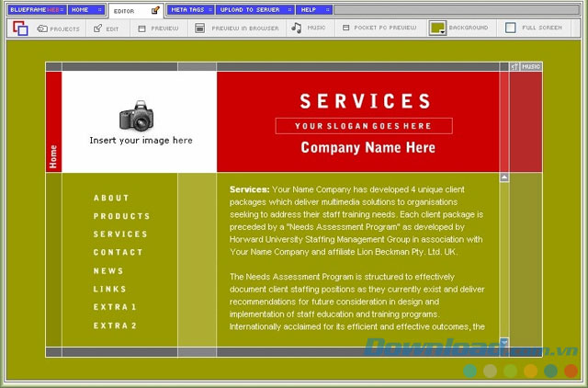Select the Editor tab

tap(136, 11)
